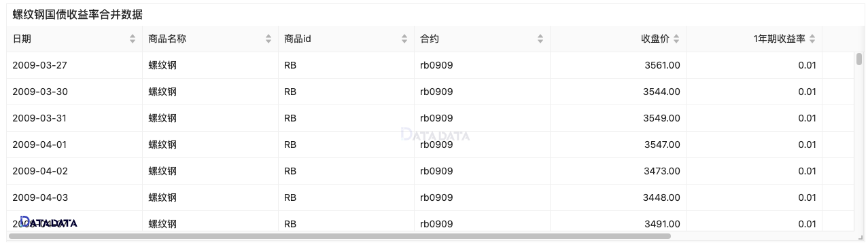This screenshot has width=868, height=247.
Task: Click the 收盘价 sort arrows
Action: [676, 39]
